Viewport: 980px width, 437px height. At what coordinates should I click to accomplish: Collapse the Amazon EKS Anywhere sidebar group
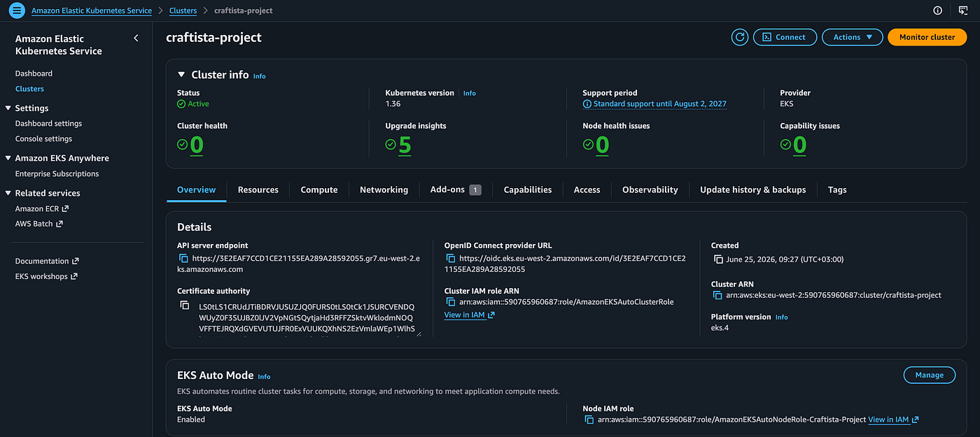pos(8,158)
